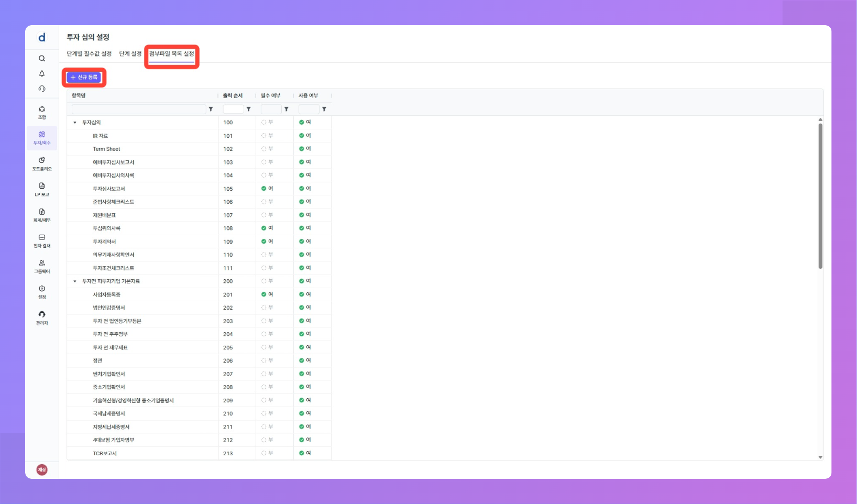Open 그룹웨어 sidebar icon
Viewport: 857px width, 504px height.
tap(42, 266)
